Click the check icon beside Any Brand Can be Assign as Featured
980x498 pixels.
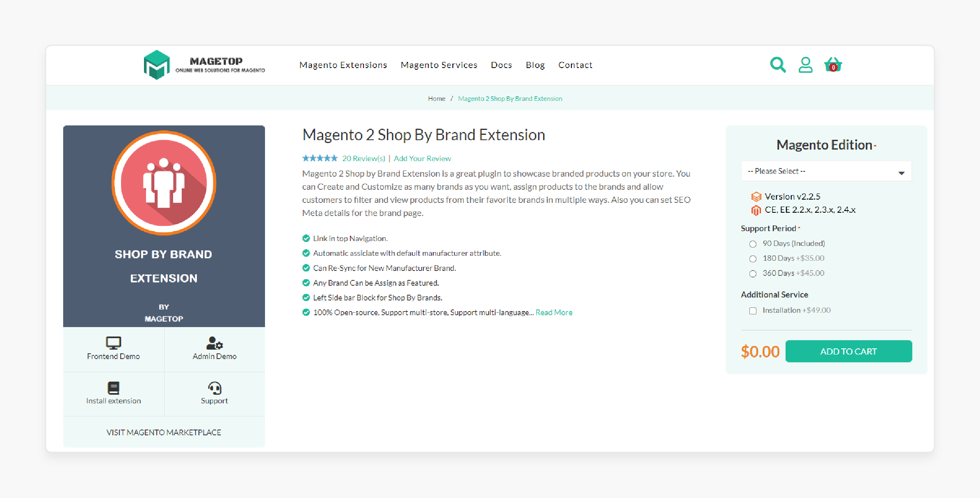306,283
